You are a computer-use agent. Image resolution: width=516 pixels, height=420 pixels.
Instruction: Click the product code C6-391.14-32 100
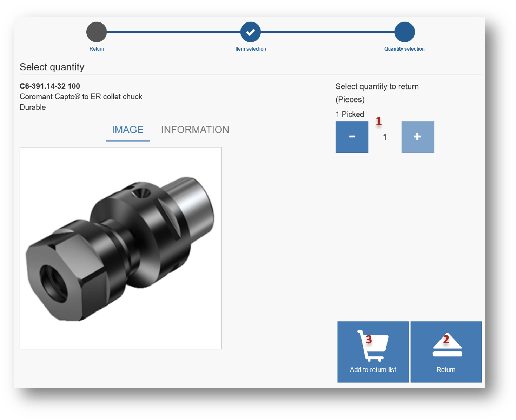[x=50, y=86]
